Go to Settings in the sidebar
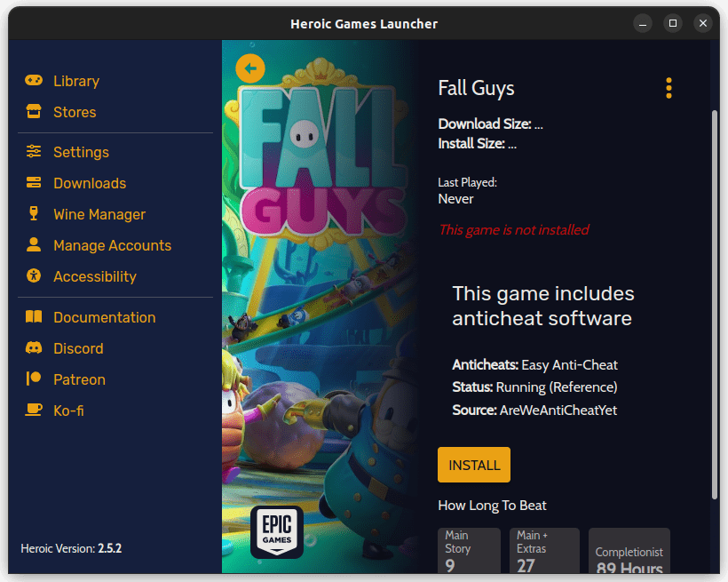 (82, 152)
